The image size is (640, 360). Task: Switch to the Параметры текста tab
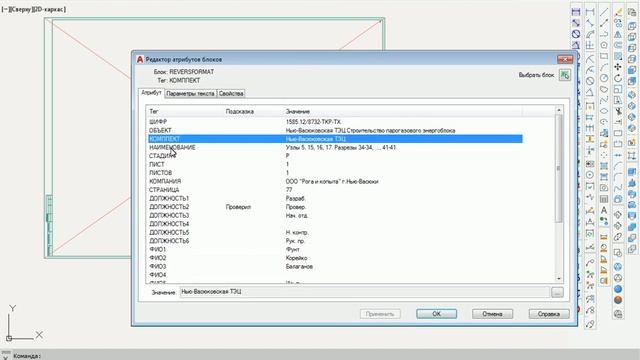(190, 93)
